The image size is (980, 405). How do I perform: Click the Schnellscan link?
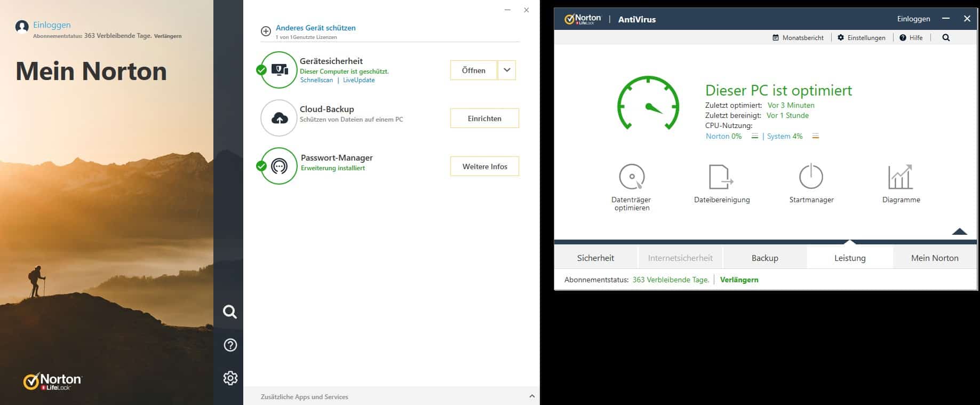tap(316, 80)
